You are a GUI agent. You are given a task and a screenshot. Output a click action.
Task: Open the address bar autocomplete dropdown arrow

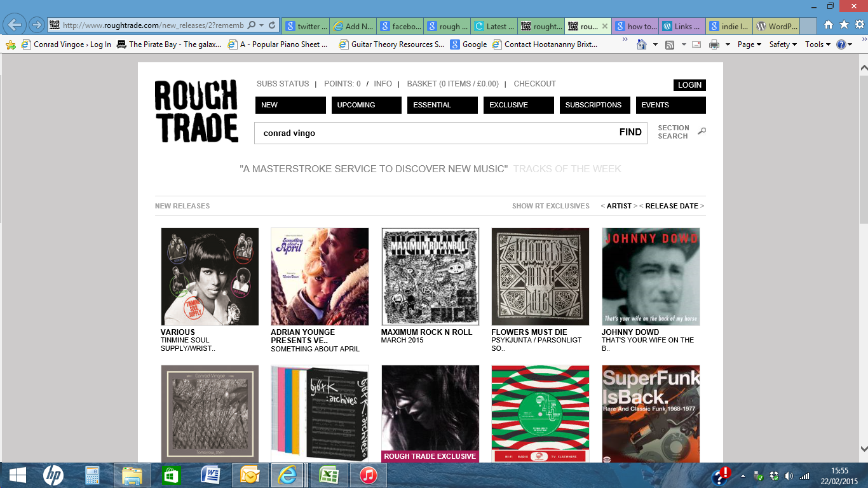pyautogui.click(x=262, y=25)
